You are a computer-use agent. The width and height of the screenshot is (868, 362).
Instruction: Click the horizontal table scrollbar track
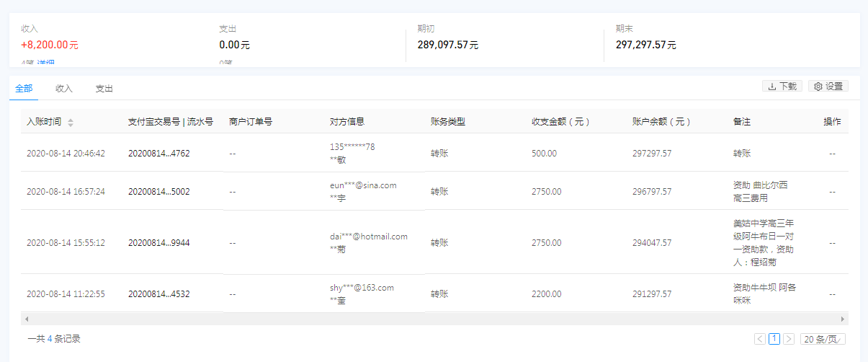pyautogui.click(x=432, y=319)
